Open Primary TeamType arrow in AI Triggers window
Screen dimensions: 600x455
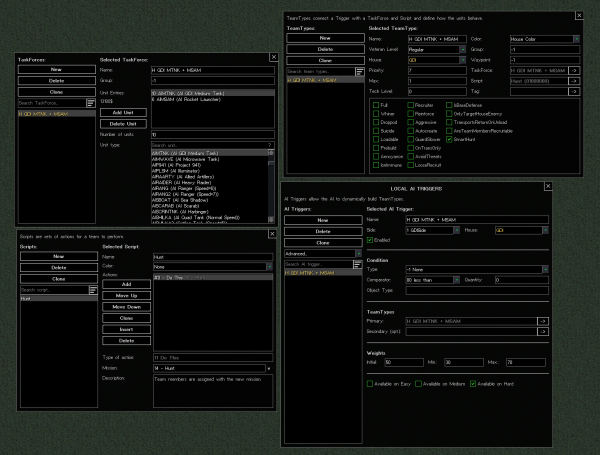coord(543,321)
